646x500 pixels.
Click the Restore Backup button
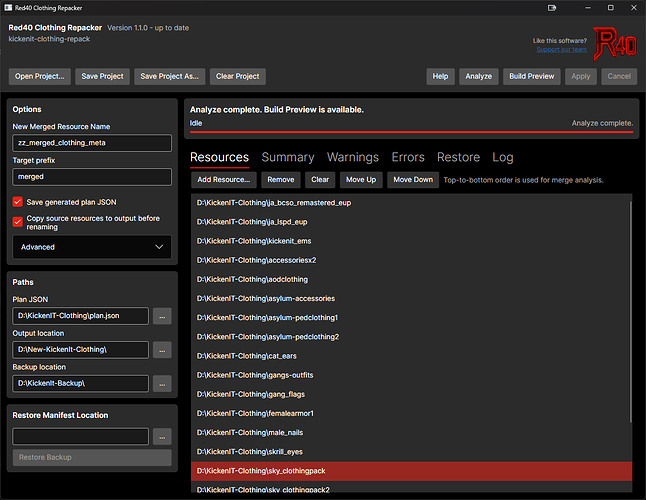pos(92,458)
